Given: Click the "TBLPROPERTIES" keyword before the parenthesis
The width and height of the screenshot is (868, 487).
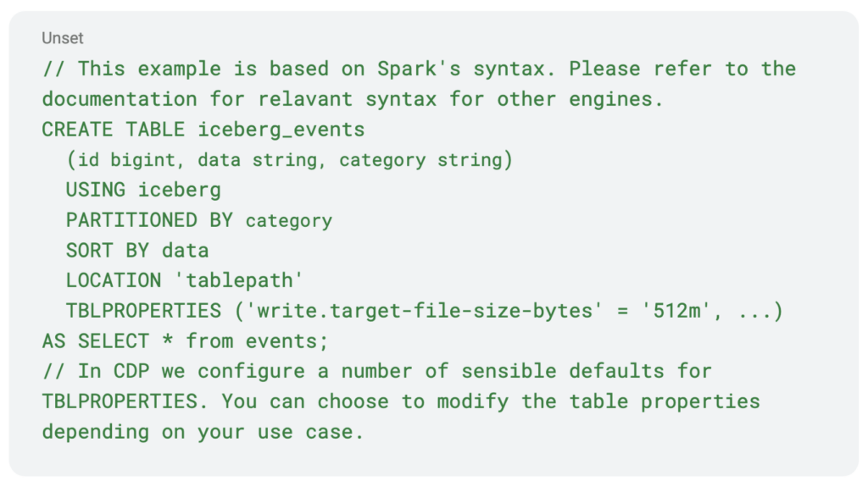Looking at the screenshot, I should [x=143, y=311].
